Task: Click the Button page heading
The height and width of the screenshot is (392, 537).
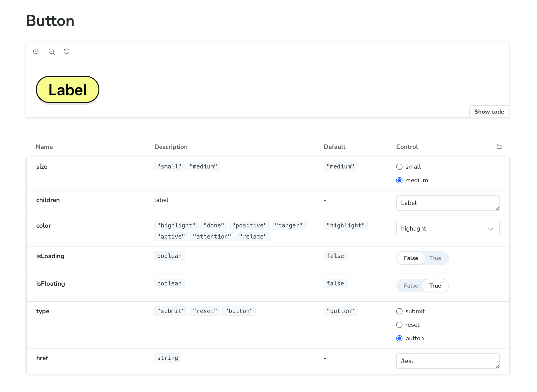Action: pyautogui.click(x=50, y=21)
